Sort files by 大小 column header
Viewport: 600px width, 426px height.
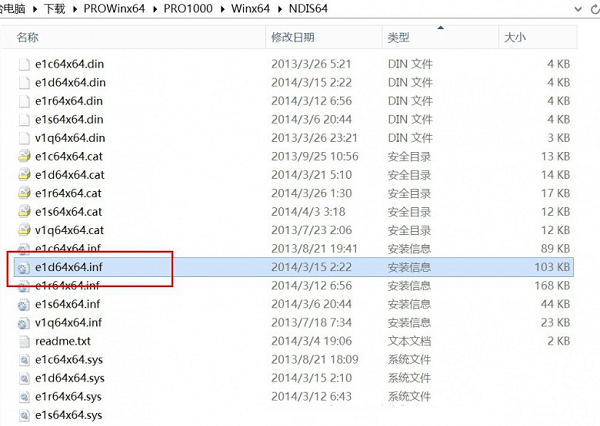(x=515, y=37)
